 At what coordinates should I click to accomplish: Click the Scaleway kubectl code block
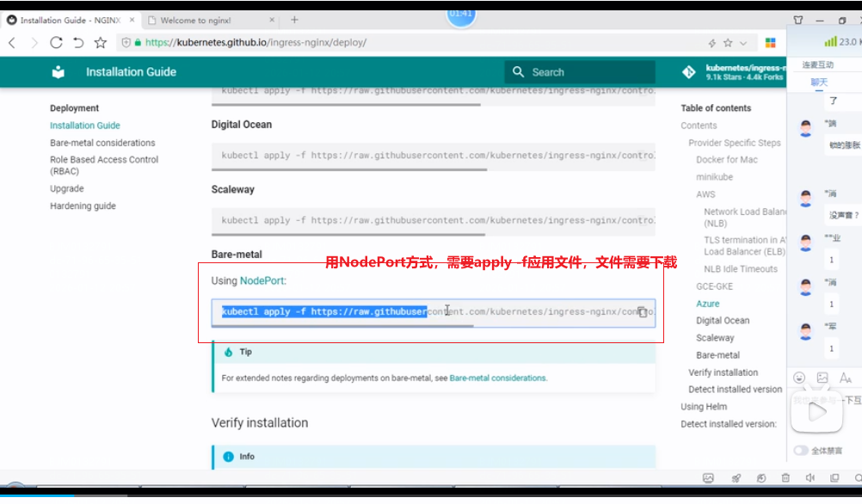[x=434, y=220]
